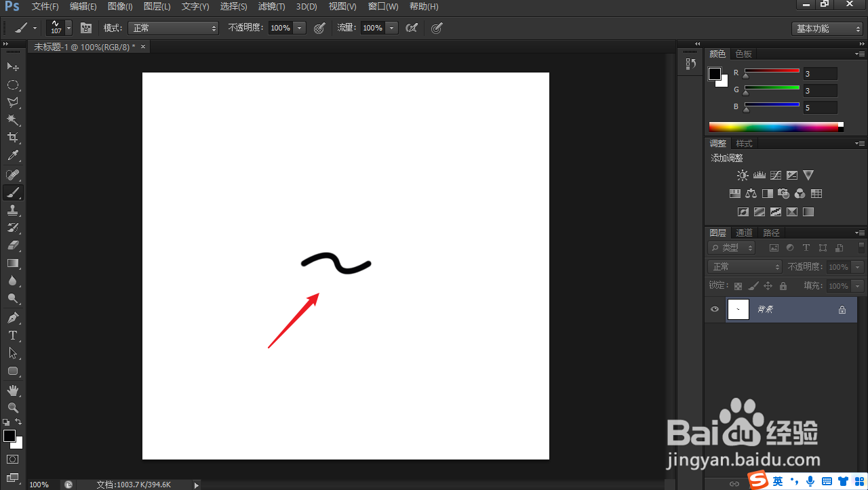The width and height of the screenshot is (868, 490).
Task: Add an Exposure adjustment
Action: pos(791,176)
